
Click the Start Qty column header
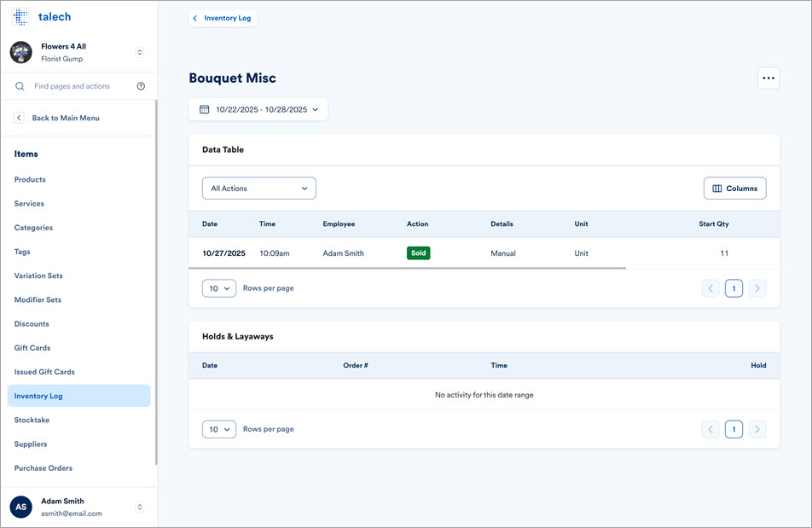714,224
